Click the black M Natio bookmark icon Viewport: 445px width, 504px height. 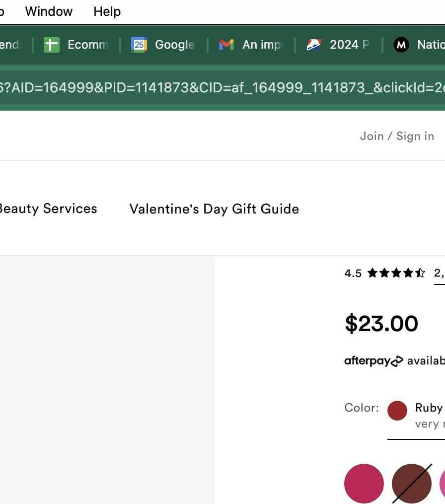pyautogui.click(x=401, y=45)
